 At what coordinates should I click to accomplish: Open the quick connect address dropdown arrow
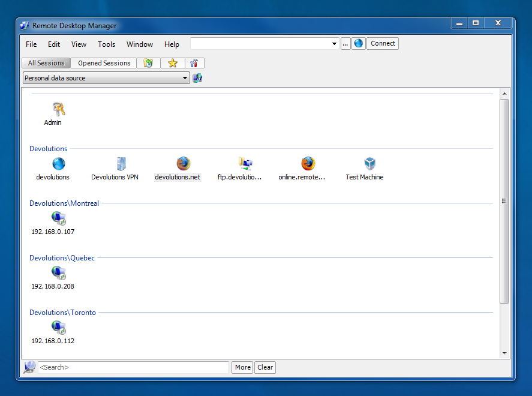pyautogui.click(x=334, y=44)
